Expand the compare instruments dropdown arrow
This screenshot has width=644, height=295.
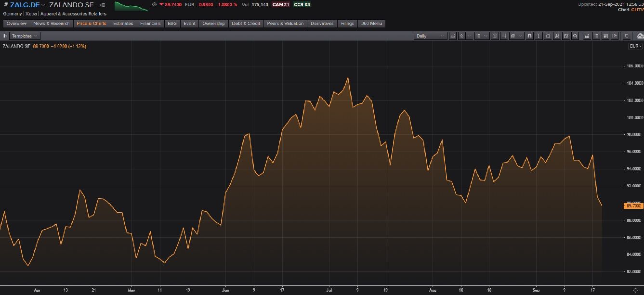469,36
